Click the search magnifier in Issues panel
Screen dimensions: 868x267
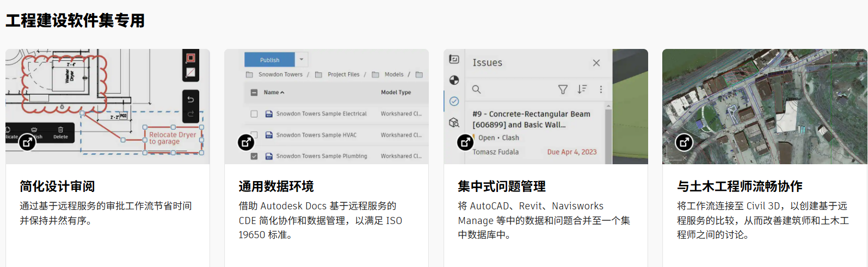[476, 89]
